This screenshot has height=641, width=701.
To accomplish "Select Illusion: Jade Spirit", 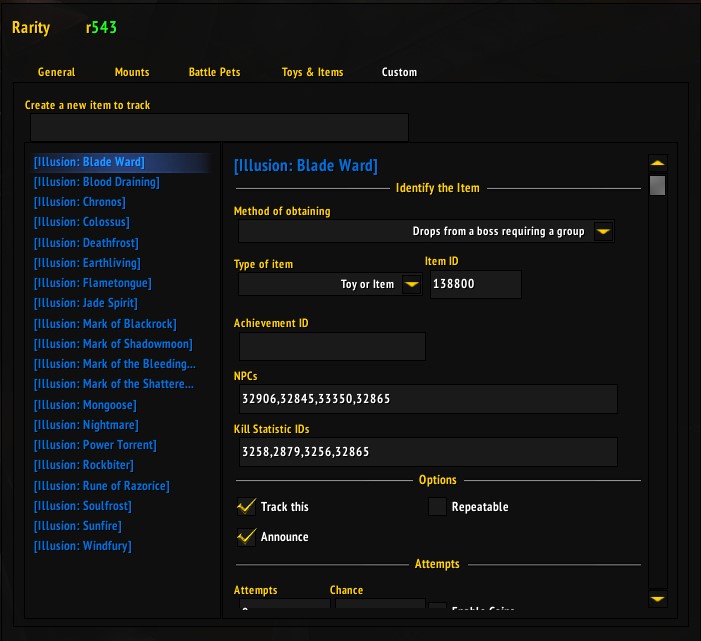I will coord(85,303).
